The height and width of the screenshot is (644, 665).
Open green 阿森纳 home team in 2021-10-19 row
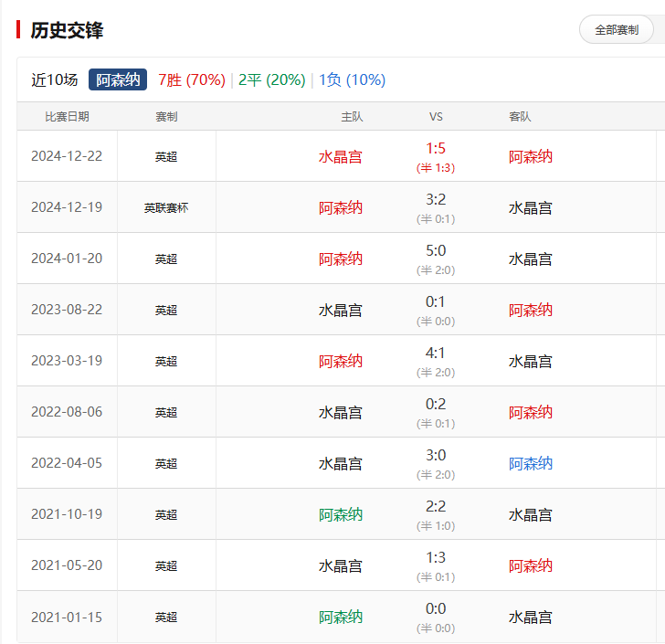pyautogui.click(x=341, y=515)
